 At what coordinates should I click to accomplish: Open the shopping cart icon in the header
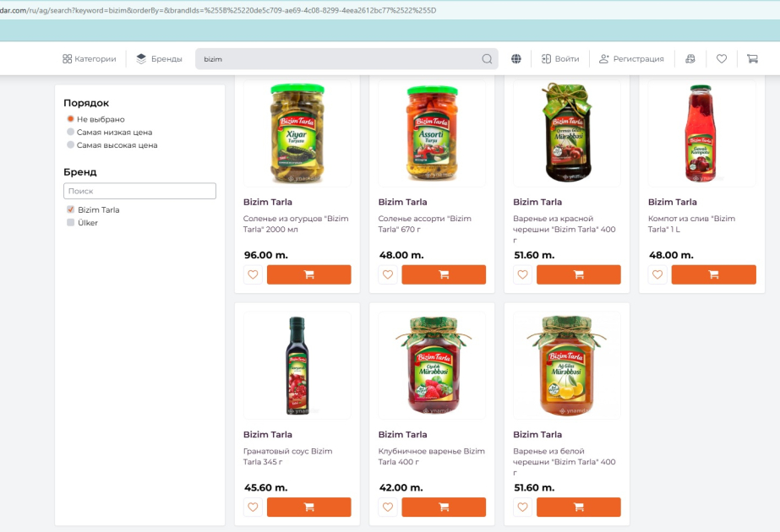click(x=751, y=58)
